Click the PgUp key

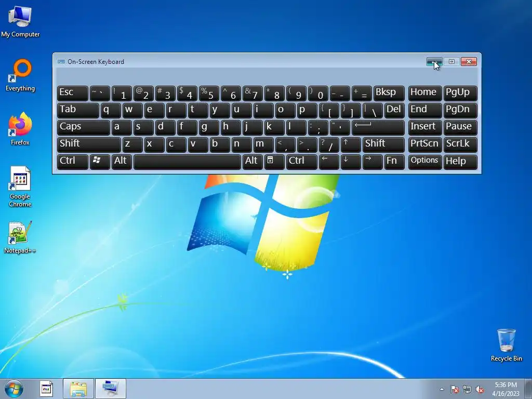click(460, 93)
